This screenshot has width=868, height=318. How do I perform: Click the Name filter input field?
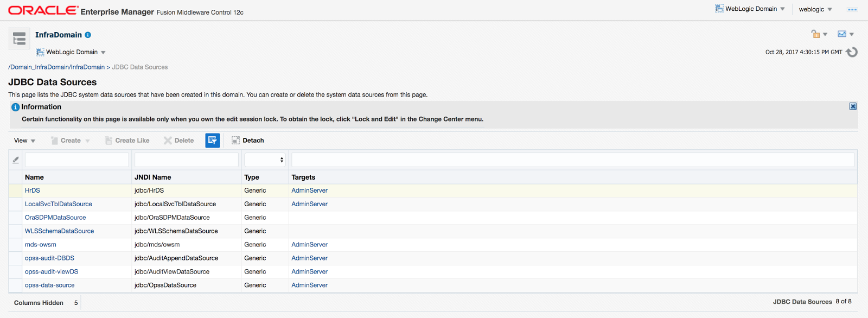(x=76, y=160)
